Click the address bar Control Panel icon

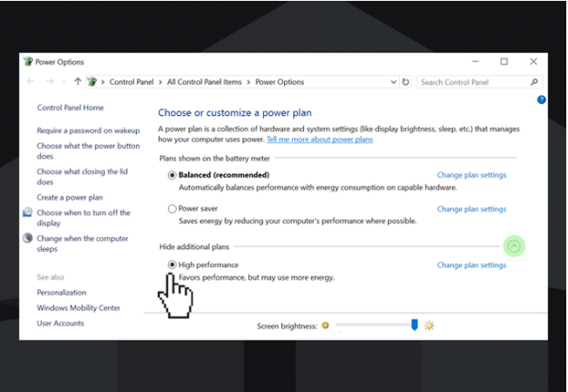point(92,82)
